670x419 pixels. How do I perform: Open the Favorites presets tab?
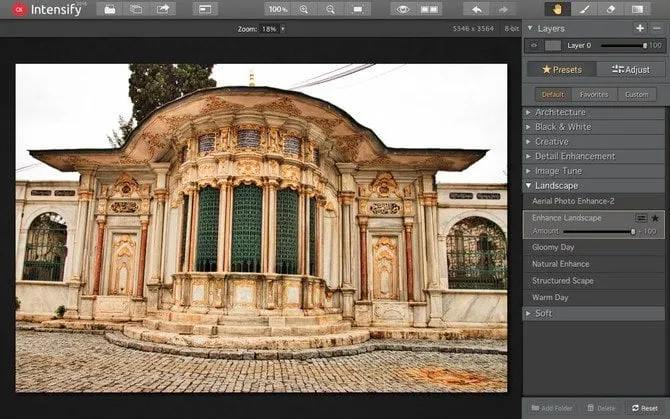click(x=594, y=95)
